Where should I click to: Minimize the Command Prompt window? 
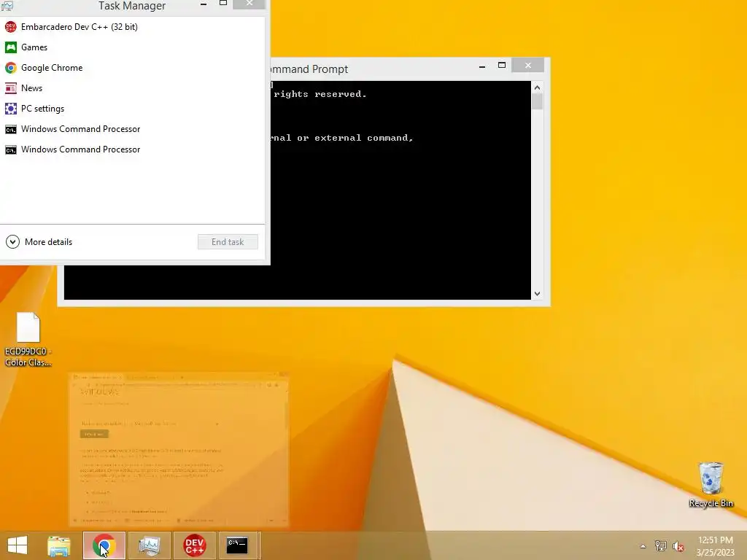pos(482,66)
